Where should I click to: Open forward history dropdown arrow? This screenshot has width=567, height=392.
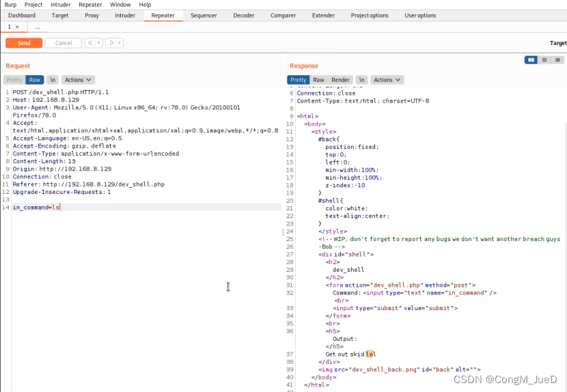point(120,43)
